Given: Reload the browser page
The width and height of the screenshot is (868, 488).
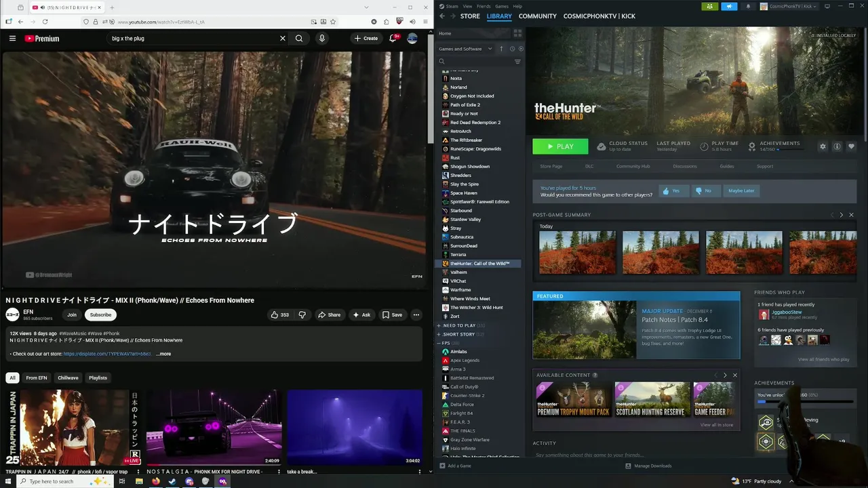Looking at the screenshot, I should tap(45, 22).
